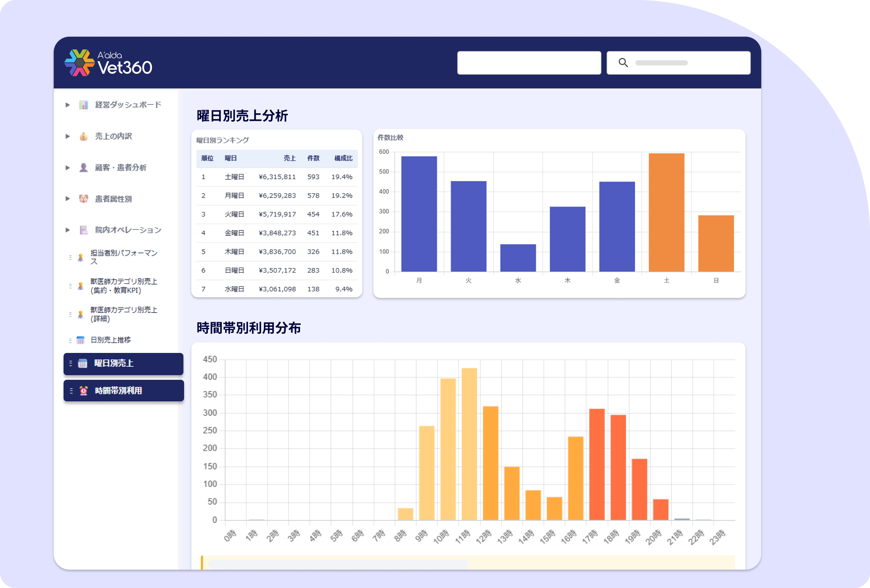Expand the 顧客・患者分析 section arrow
The width and height of the screenshot is (870, 588).
pos(67,168)
